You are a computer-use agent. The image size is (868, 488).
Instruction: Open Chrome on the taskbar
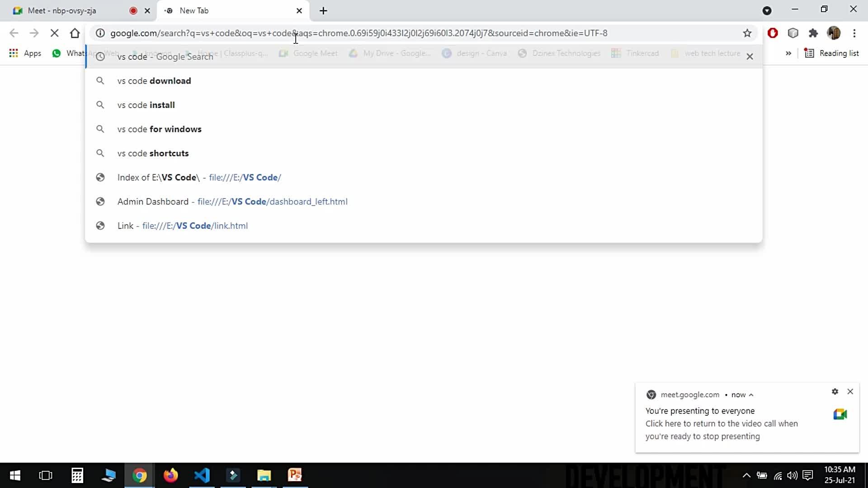coord(140,475)
